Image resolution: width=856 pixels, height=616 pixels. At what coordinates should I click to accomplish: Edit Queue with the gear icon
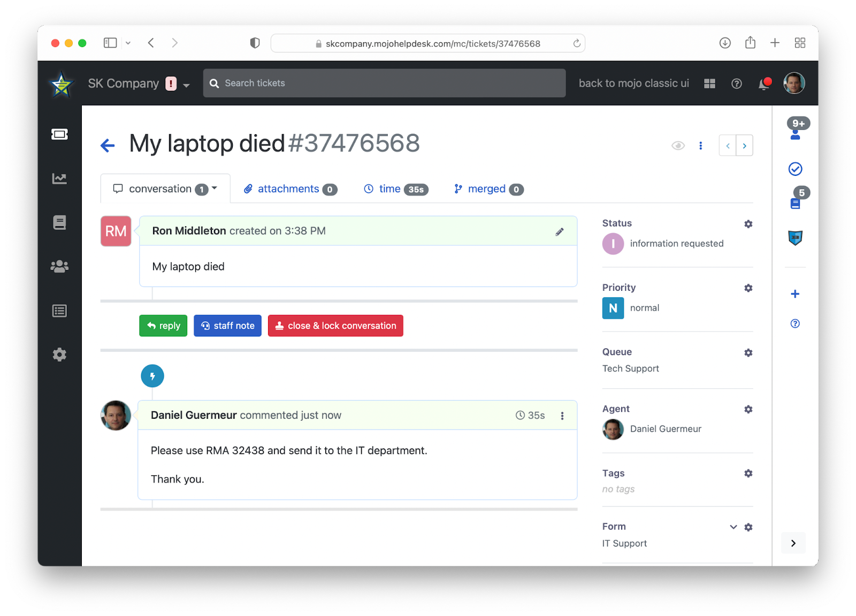[x=748, y=353]
